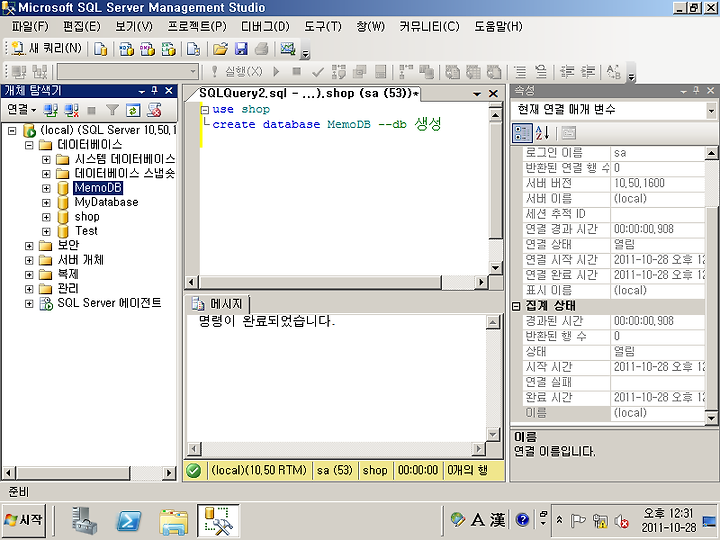Select the MemoDB database in tree
This screenshot has height=540, width=720.
click(98, 188)
